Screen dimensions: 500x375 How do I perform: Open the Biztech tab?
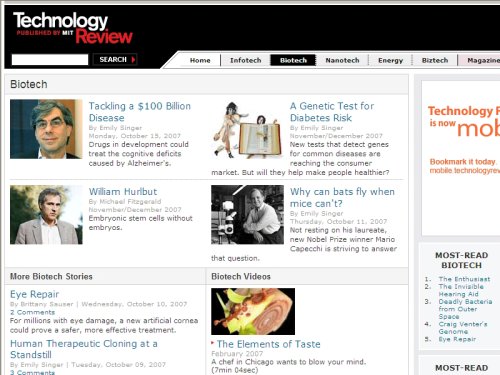435,60
